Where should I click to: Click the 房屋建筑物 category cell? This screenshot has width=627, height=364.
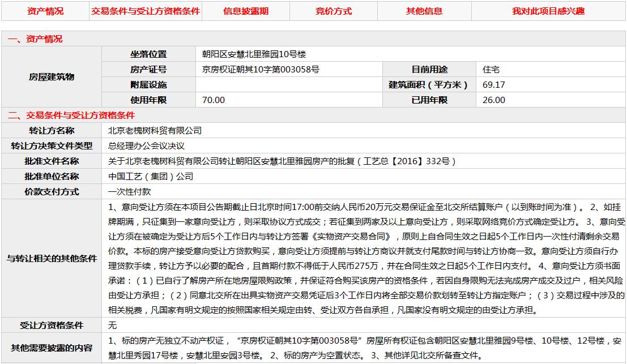click(52, 77)
